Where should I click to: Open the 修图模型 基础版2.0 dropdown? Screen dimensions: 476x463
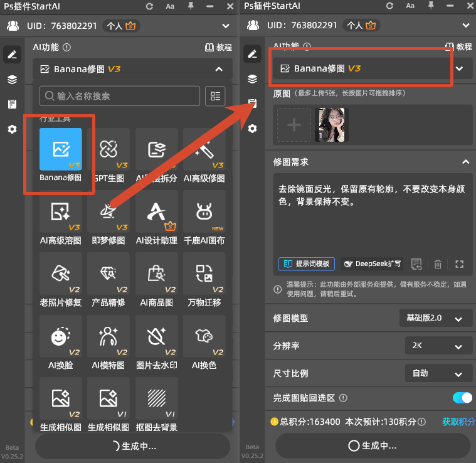pyautogui.click(x=435, y=318)
